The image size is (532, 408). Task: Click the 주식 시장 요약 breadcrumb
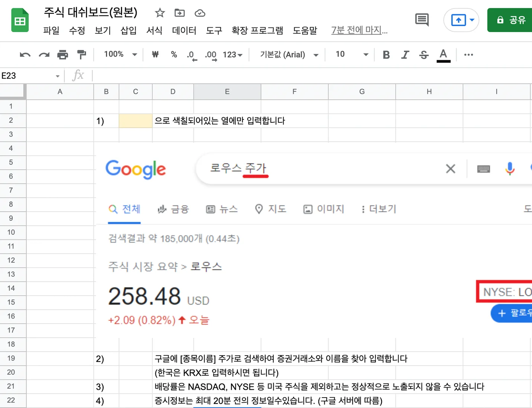click(x=143, y=267)
